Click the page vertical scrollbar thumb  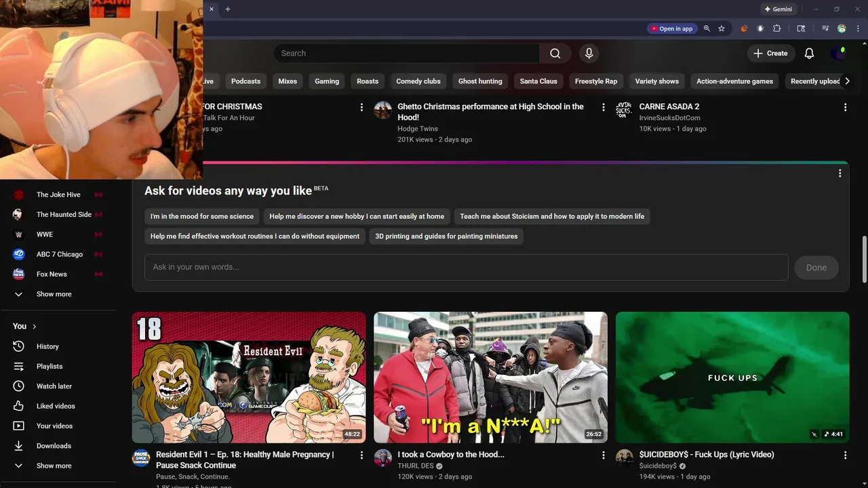click(x=864, y=260)
